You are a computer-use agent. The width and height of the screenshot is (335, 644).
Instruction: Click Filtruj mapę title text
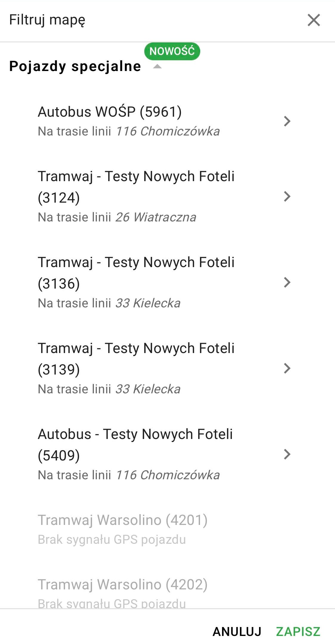click(47, 20)
